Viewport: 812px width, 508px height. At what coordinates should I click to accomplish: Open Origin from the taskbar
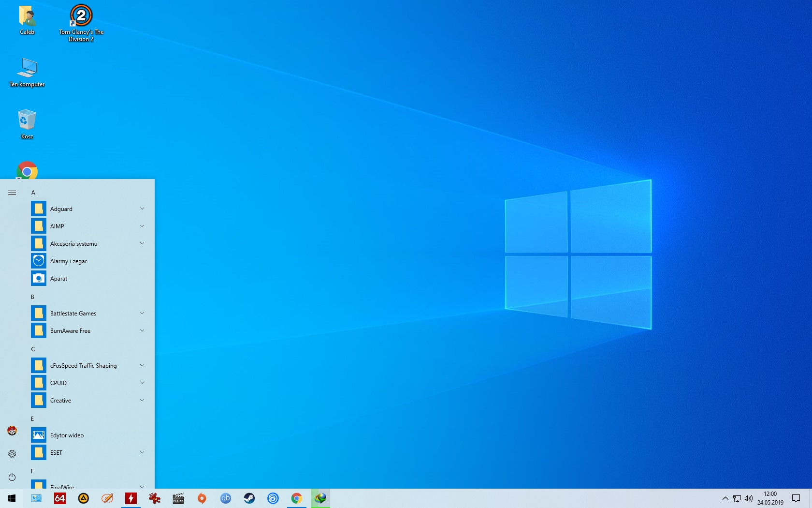202,498
